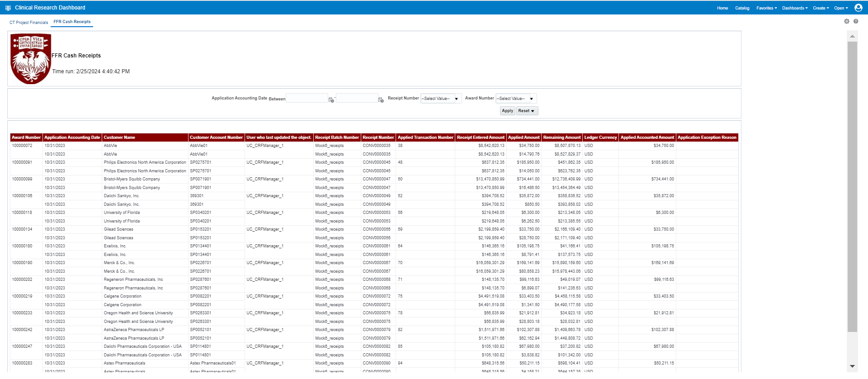Click Application Accounting Date column header
This screenshot has width=868, height=379.
72,137
